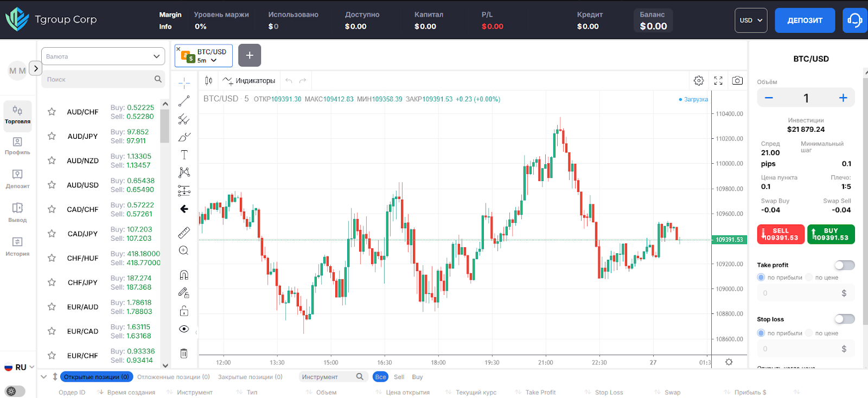Favorite the AUD/CHF pair star
The width and height of the screenshot is (868, 398).
click(x=52, y=112)
